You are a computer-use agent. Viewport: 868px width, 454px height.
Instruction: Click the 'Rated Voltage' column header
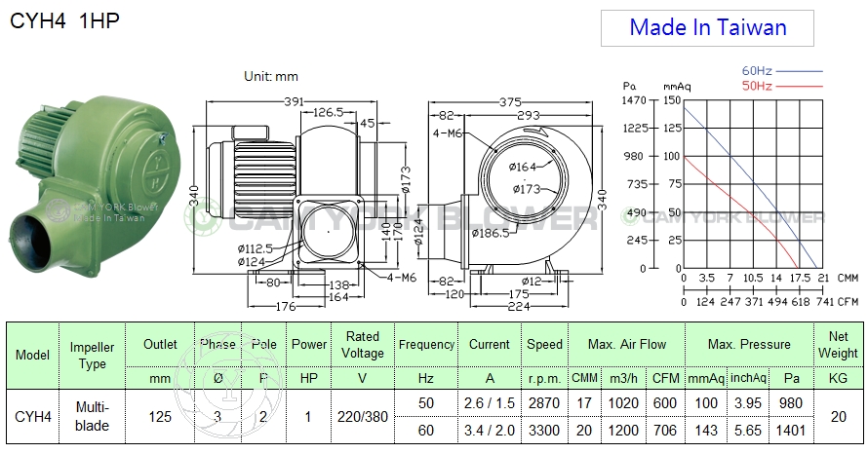click(x=362, y=345)
